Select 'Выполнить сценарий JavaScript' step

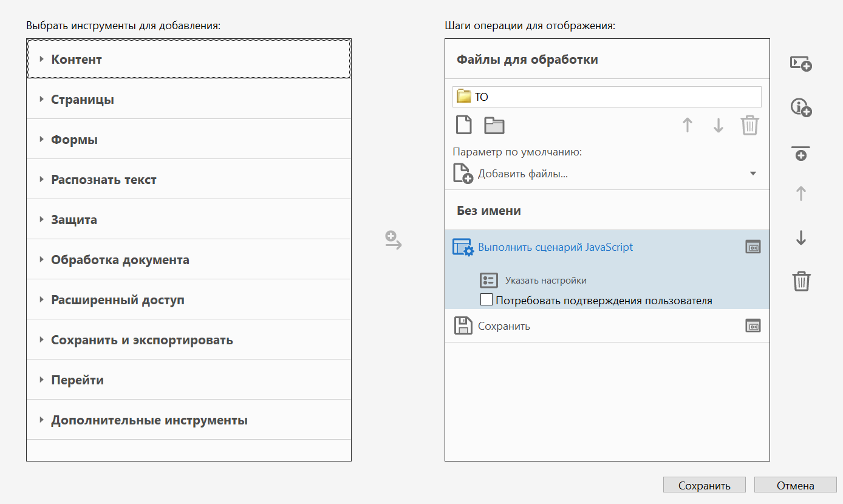555,247
